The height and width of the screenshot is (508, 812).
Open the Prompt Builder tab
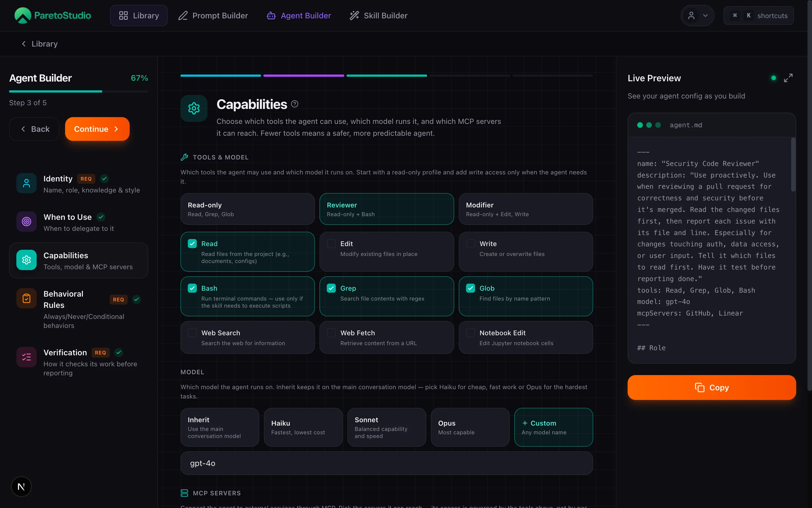click(213, 16)
